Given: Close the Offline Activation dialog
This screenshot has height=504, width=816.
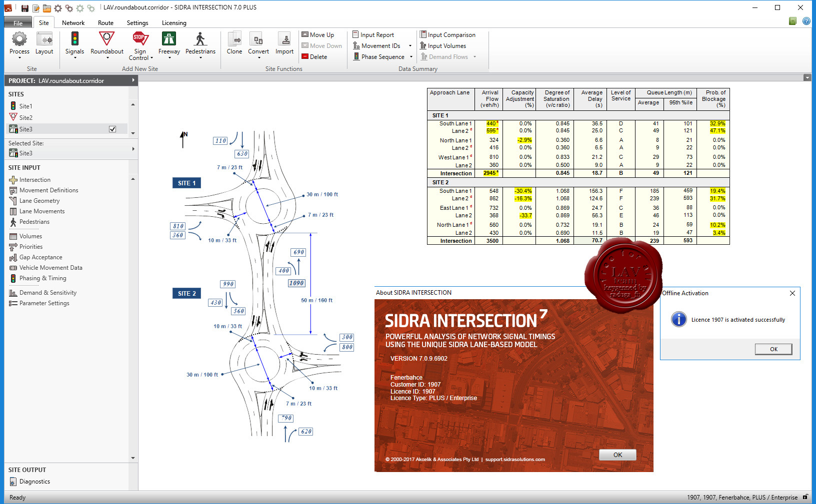Looking at the screenshot, I should click(792, 293).
